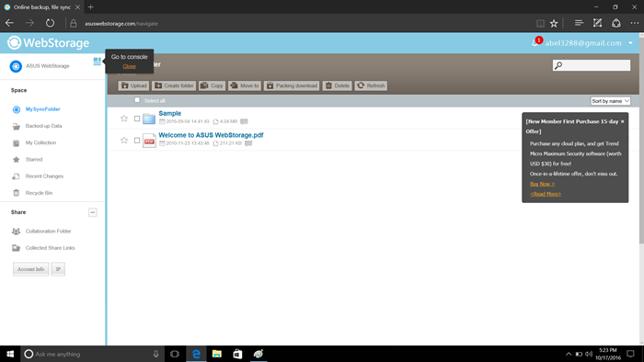The image size is (644, 362).
Task: Add page to favorites star
Action: (554, 23)
